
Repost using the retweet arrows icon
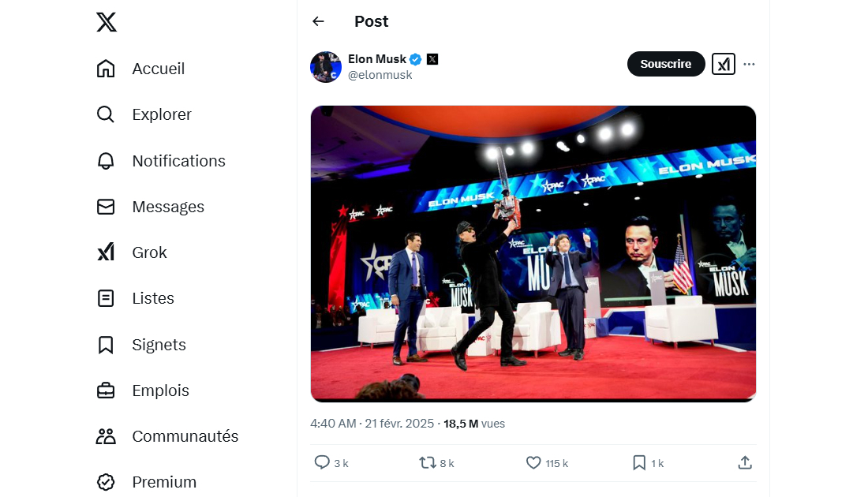[428, 463]
